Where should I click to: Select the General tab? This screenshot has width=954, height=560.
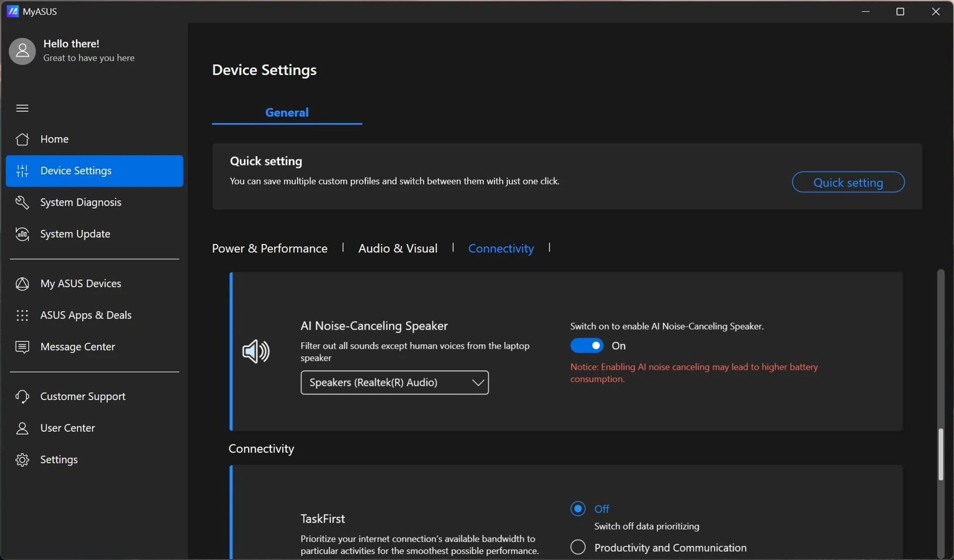click(x=287, y=112)
